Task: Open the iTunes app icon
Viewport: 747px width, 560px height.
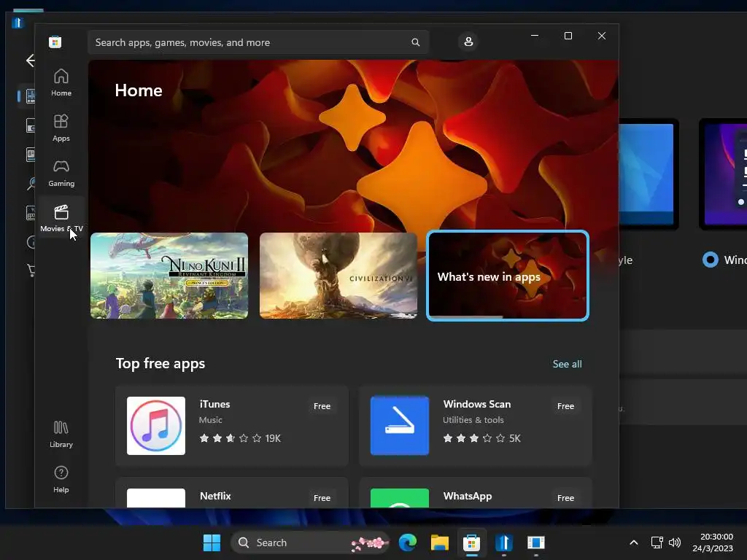Action: click(x=156, y=426)
